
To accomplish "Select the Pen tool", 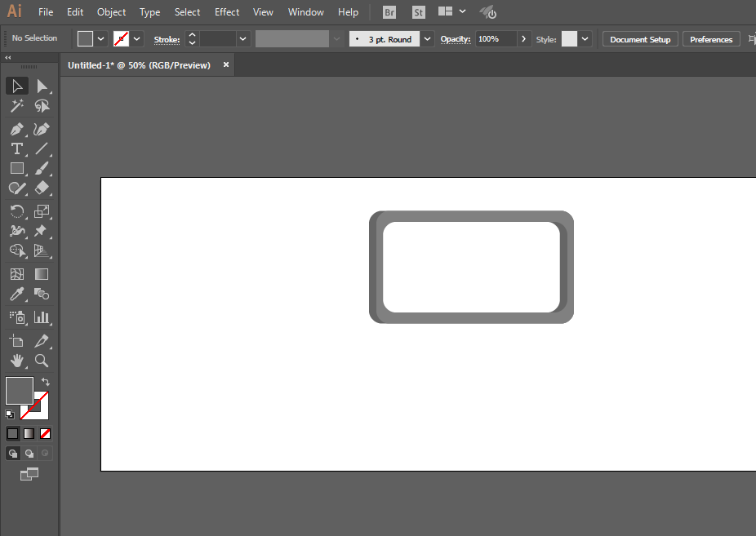I will coord(17,129).
